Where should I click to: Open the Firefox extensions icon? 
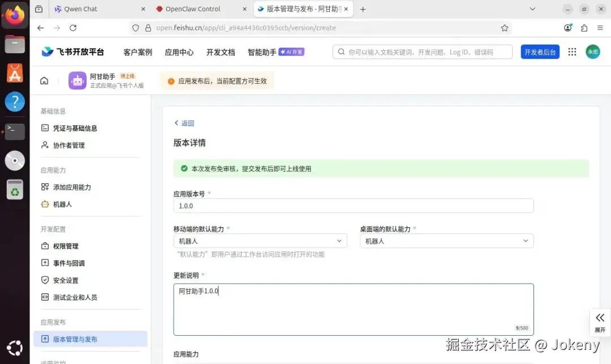(x=584, y=28)
